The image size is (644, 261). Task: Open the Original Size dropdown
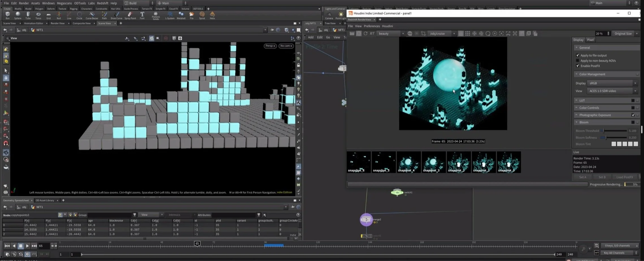tap(626, 34)
